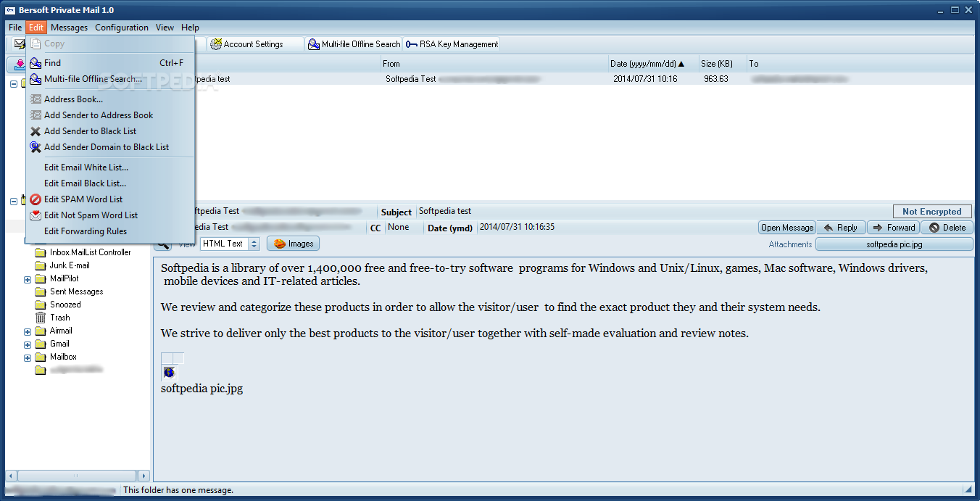Viewport: 980px width, 501px height.
Task: Expand the Mailbox folder
Action: [x=28, y=357]
